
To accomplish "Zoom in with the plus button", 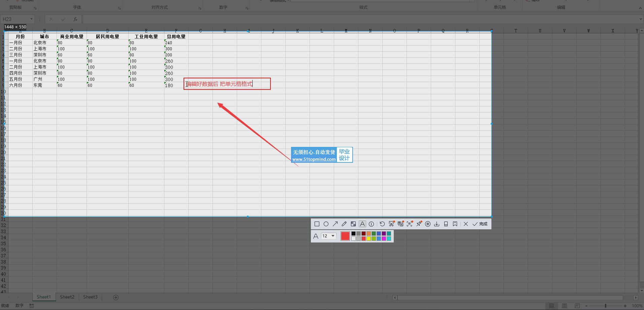I will [625, 306].
